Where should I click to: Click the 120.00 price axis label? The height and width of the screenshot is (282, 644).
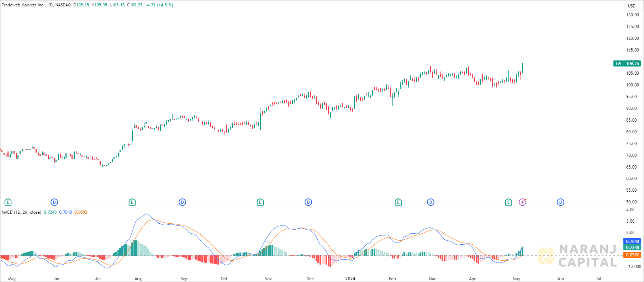coord(633,38)
